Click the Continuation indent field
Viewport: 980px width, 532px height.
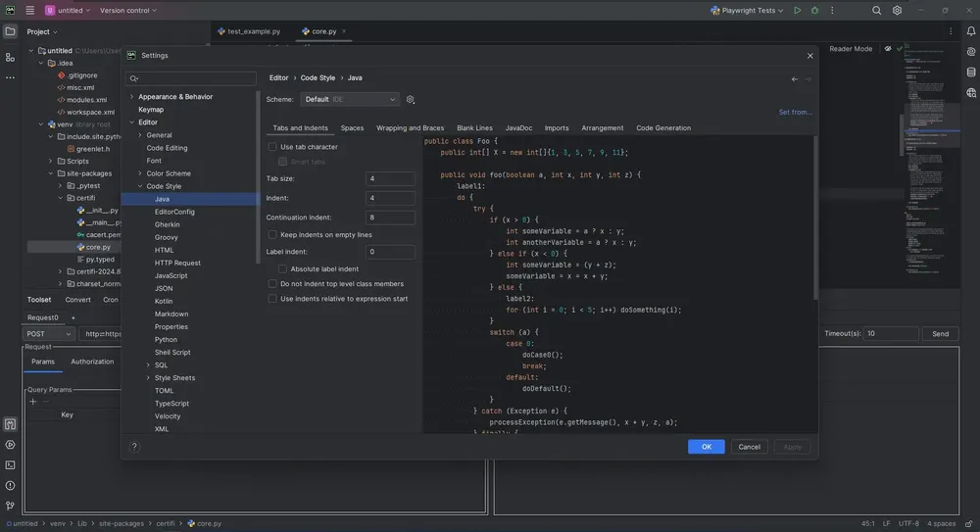390,218
